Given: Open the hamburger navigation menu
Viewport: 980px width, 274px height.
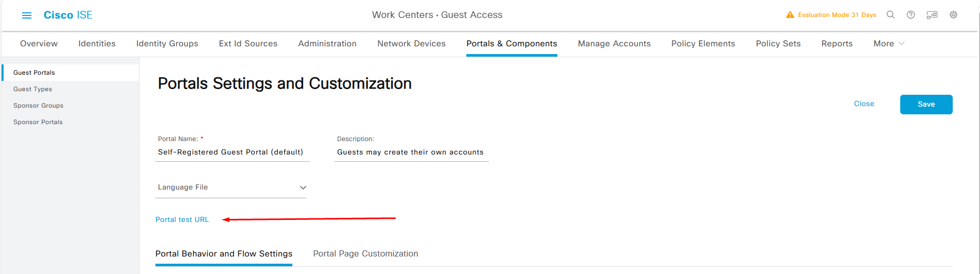Looking at the screenshot, I should point(27,15).
